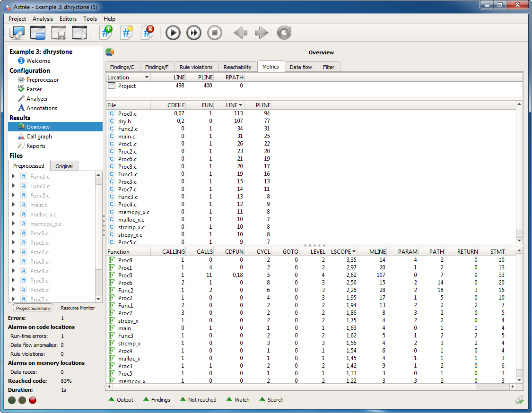The height and width of the screenshot is (413, 532).
Task: Expand Proc6.c in the file tree
Action: (x=13, y=290)
